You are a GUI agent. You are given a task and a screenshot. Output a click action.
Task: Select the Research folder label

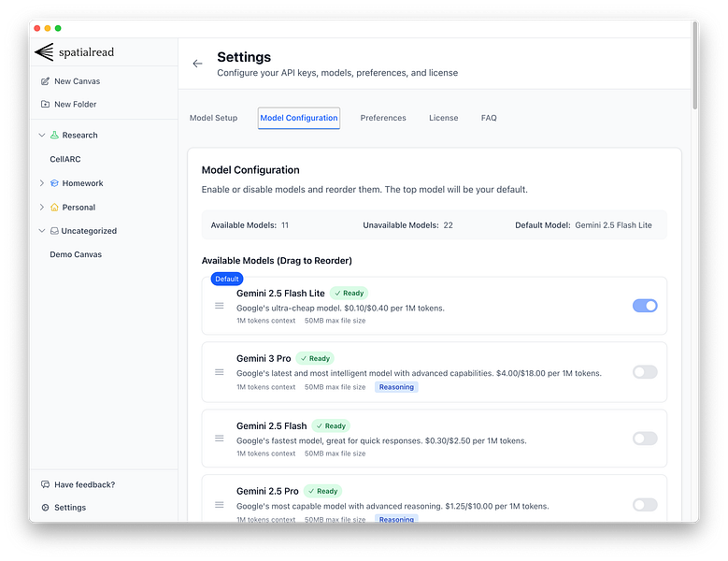click(79, 136)
